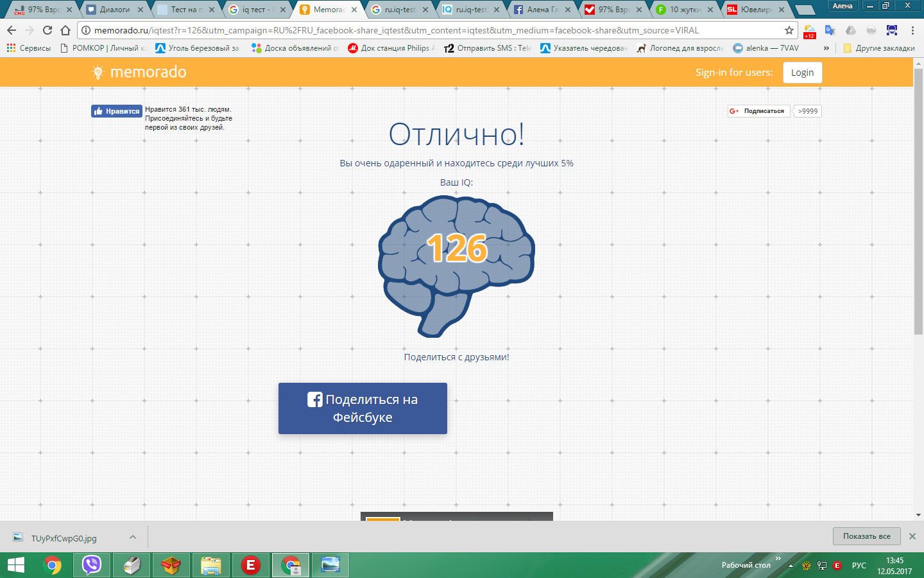Screen dimensions: 924x578
Task: Open the brain IQ result image
Action: (457, 266)
